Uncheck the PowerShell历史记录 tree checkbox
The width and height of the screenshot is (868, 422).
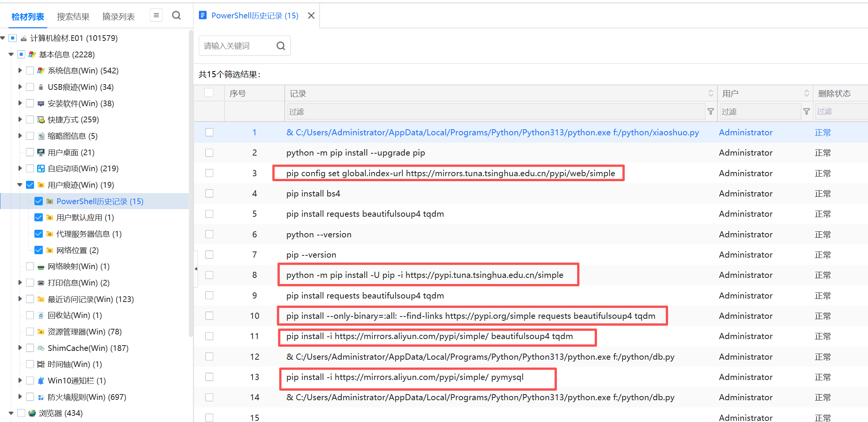coord(39,201)
